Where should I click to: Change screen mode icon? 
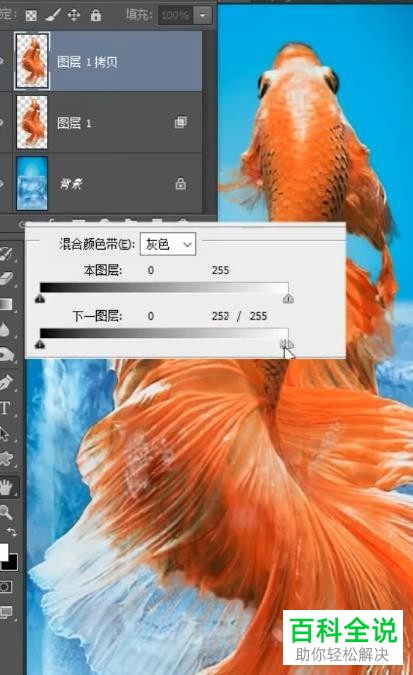point(6,612)
